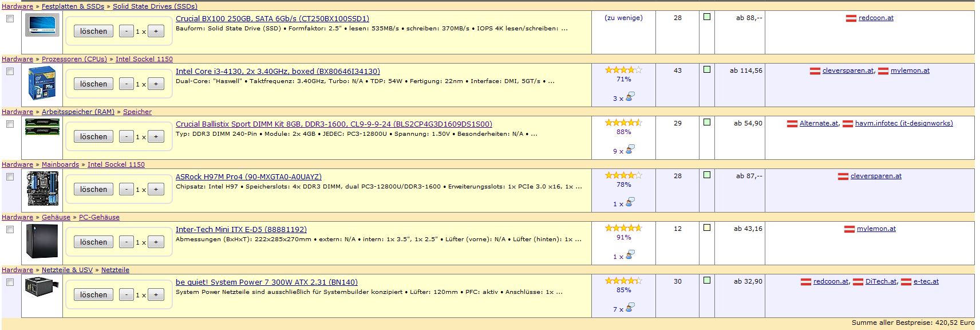Decrease quantity of Crucial BX100 SSD

coord(127,31)
